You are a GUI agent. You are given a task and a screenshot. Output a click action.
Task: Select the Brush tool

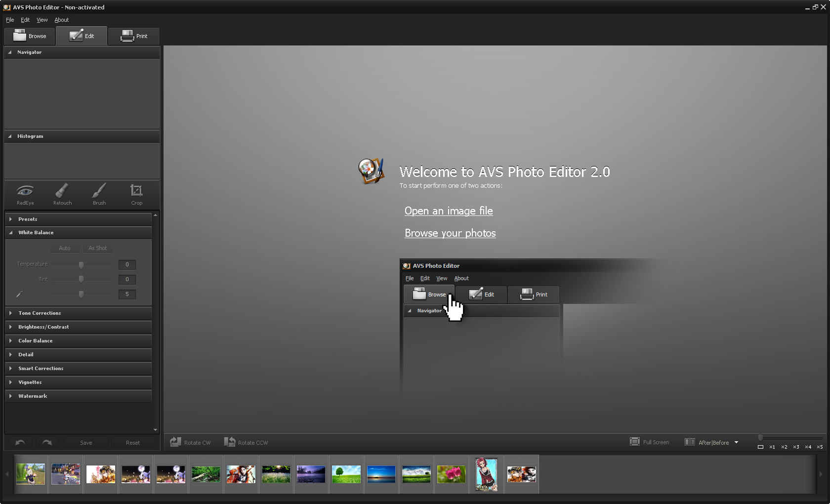99,195
